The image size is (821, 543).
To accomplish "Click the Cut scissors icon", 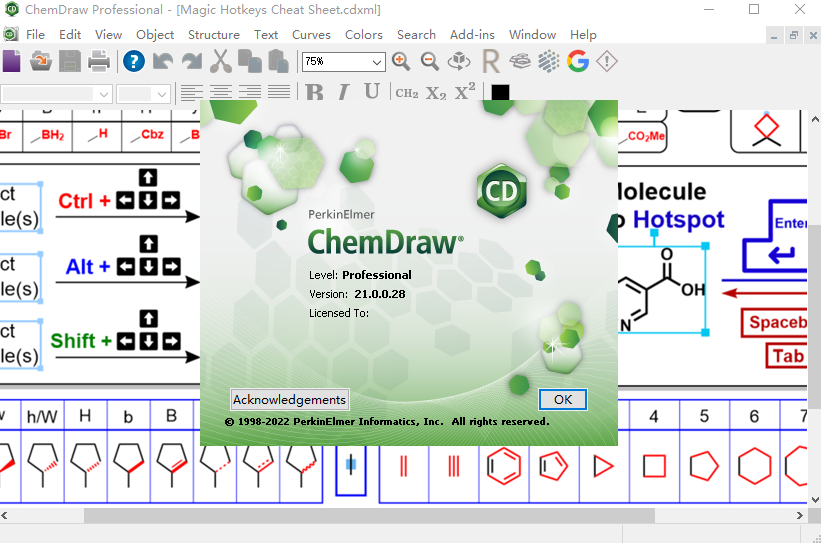I will [x=221, y=61].
